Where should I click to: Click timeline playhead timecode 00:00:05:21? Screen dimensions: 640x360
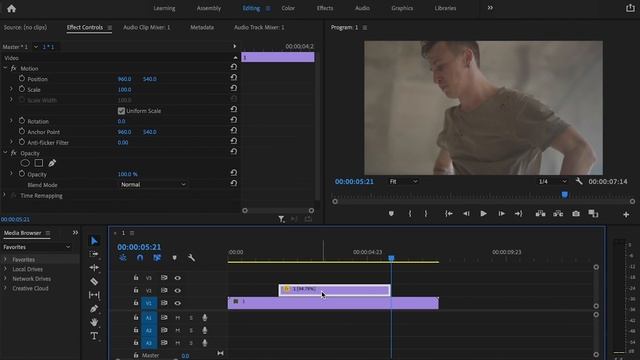tap(139, 247)
